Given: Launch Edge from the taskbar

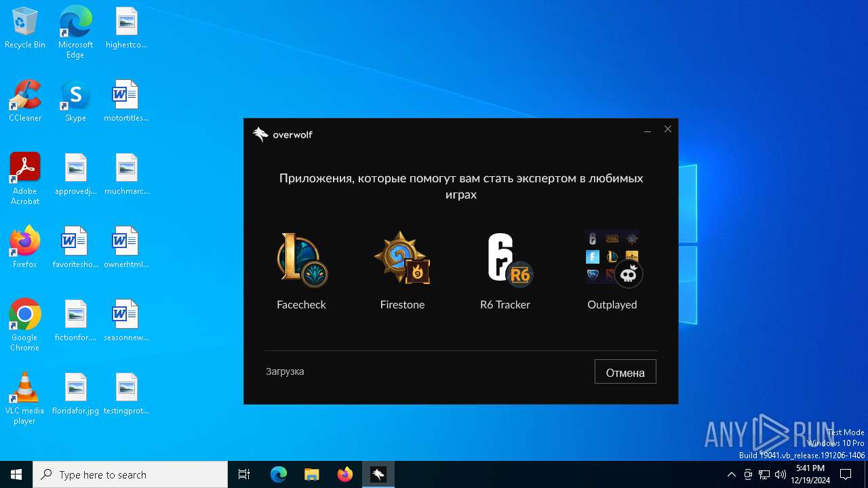Looking at the screenshot, I should tap(279, 474).
